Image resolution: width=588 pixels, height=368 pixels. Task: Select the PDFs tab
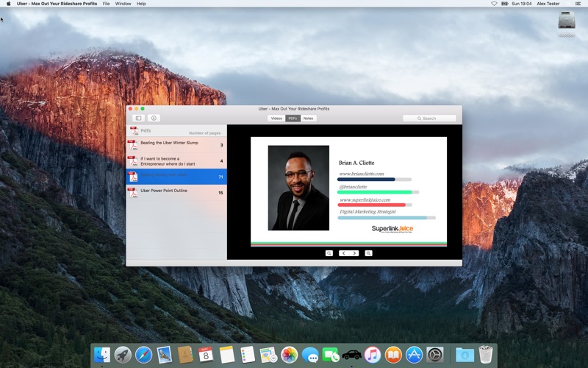point(293,118)
